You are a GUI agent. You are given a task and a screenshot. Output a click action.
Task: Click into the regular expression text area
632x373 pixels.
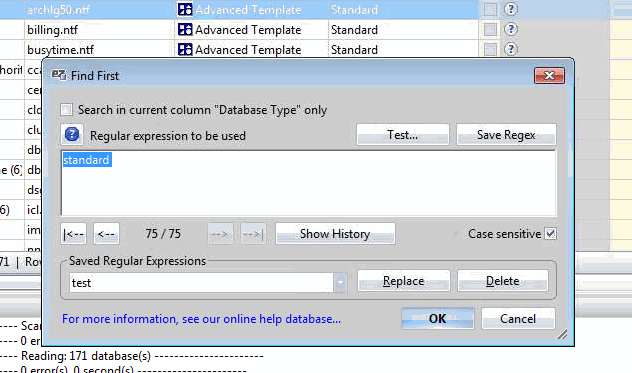309,183
